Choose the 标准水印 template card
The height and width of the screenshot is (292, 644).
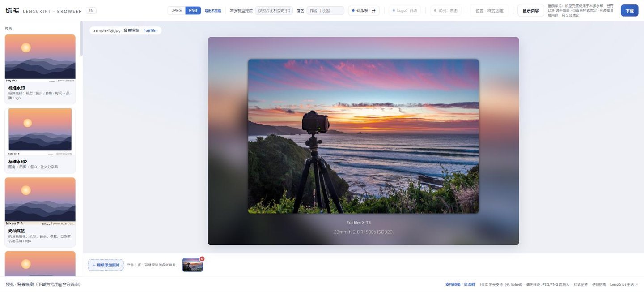40,69
